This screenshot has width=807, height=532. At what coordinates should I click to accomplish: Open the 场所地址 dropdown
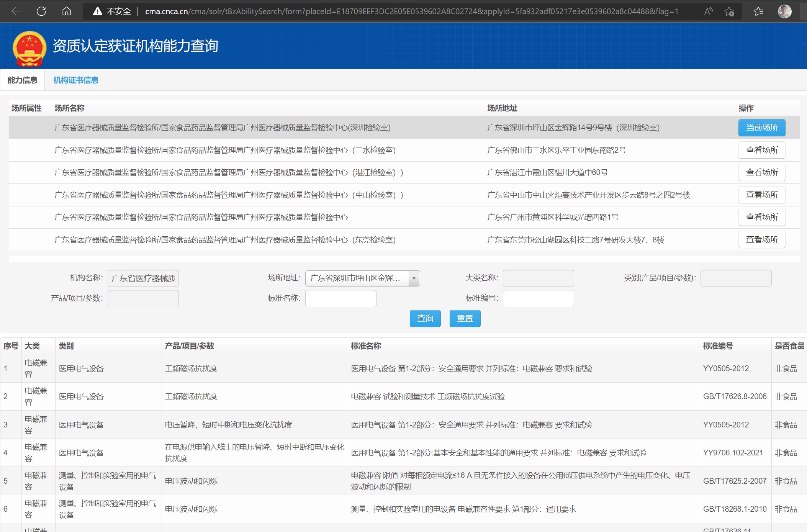click(362, 278)
